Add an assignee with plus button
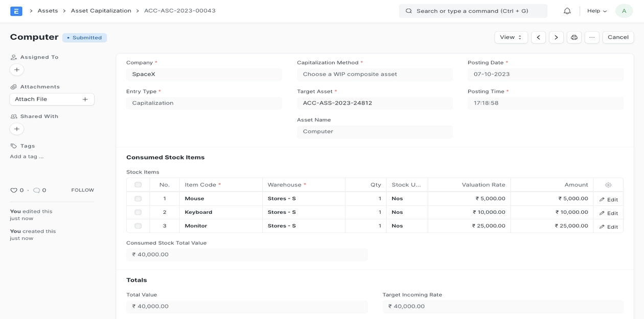644x319 pixels. [x=17, y=70]
